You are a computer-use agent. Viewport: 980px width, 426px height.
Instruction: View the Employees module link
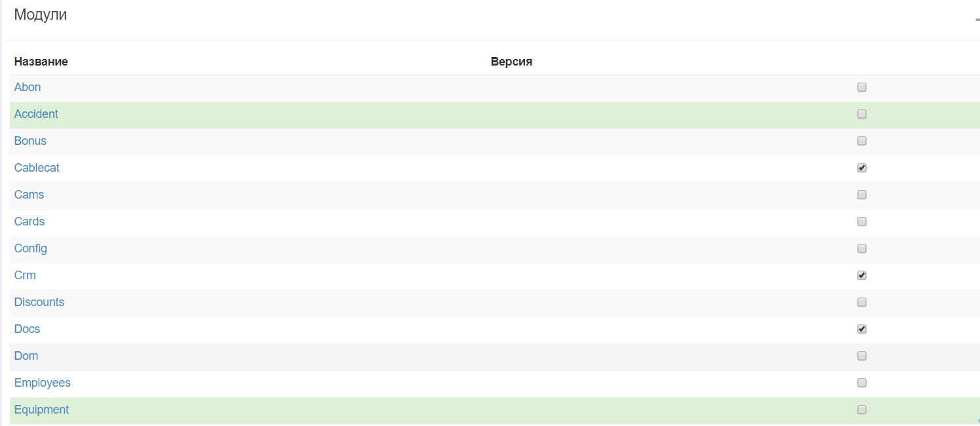point(43,383)
